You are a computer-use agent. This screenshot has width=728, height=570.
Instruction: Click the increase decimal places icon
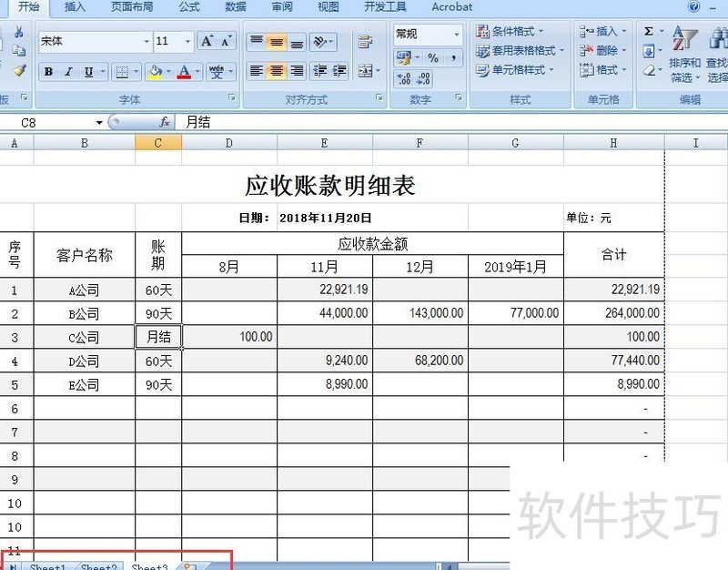coord(404,79)
